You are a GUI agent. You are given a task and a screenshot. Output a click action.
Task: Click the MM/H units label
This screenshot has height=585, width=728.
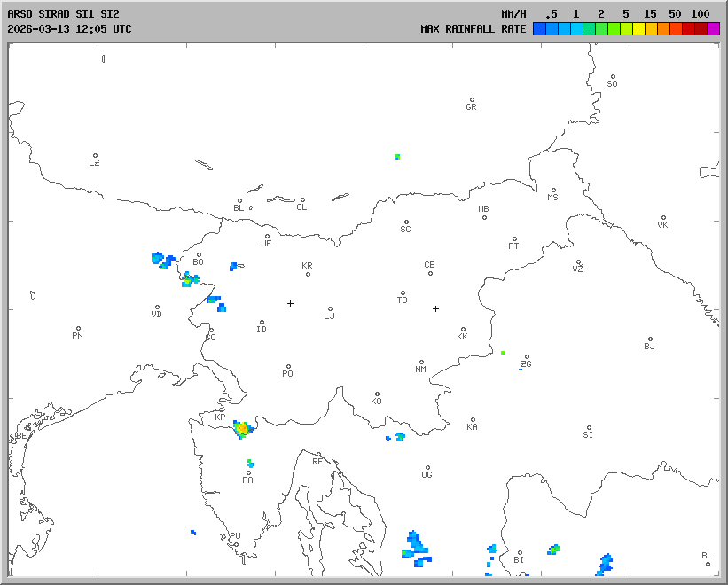pyautogui.click(x=513, y=14)
